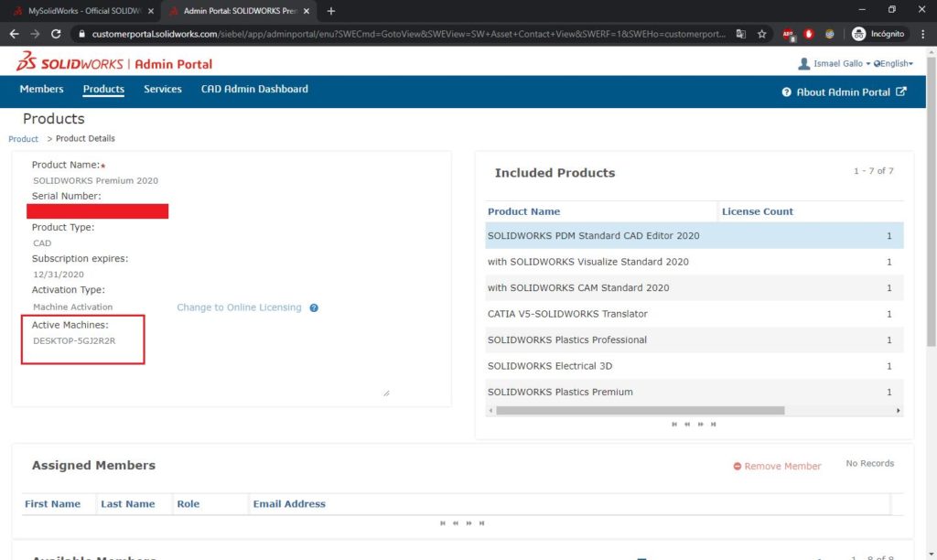Screen dimensions: 937x560
Task: Click the red shield extension icon
Action: tap(809, 34)
